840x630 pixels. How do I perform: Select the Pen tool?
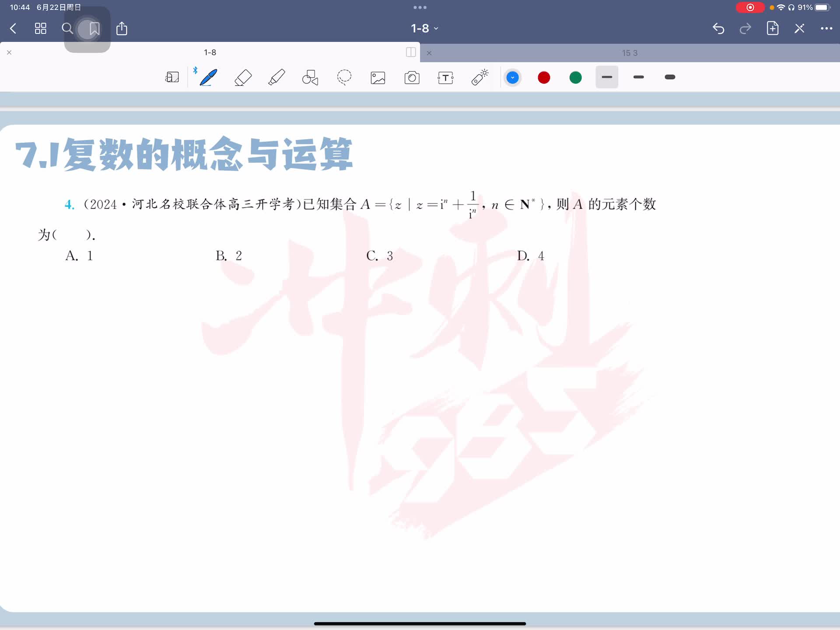(x=208, y=77)
